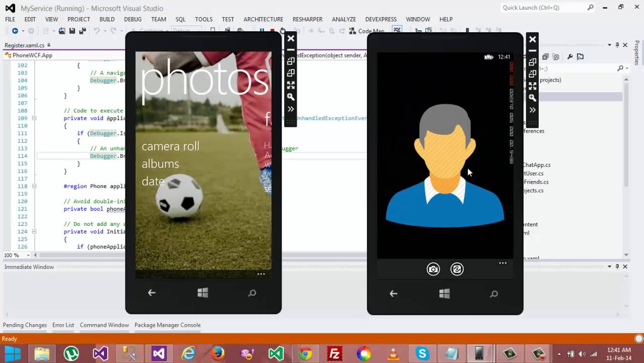Rotate right camera emulator counterclockwise
This screenshot has height=363, width=644.
[533, 62]
